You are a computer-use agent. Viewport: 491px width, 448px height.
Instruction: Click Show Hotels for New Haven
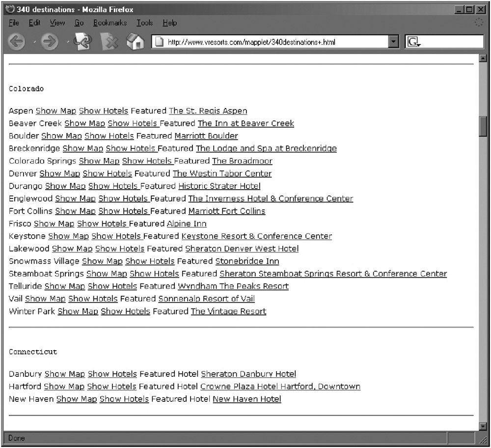click(124, 399)
